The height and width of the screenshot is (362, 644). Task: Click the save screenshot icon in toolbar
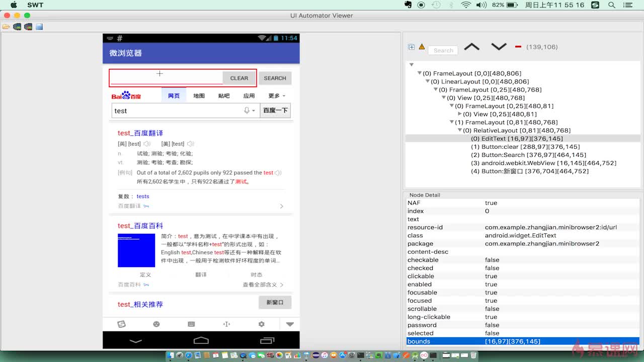[39, 27]
